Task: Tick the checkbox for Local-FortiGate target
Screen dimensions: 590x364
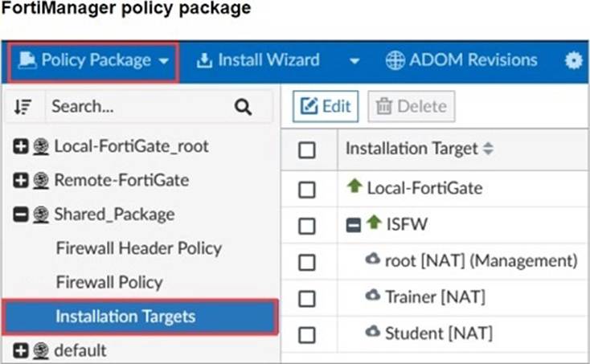Action: [307, 190]
